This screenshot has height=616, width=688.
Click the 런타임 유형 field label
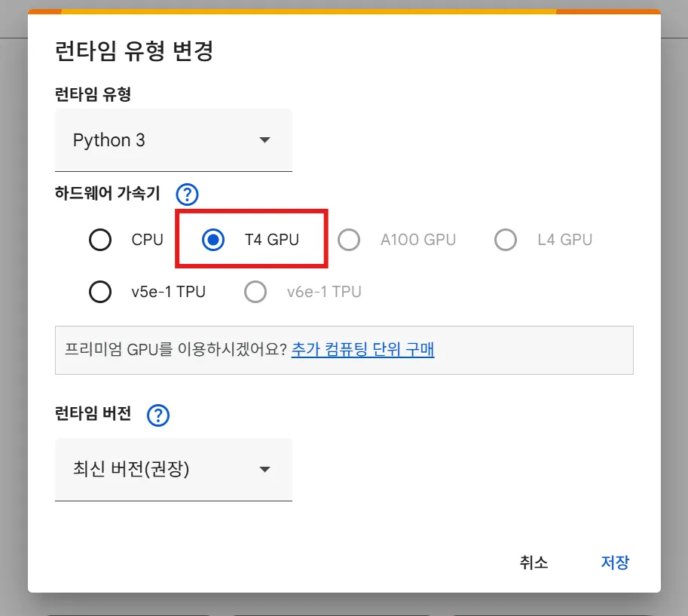click(93, 94)
